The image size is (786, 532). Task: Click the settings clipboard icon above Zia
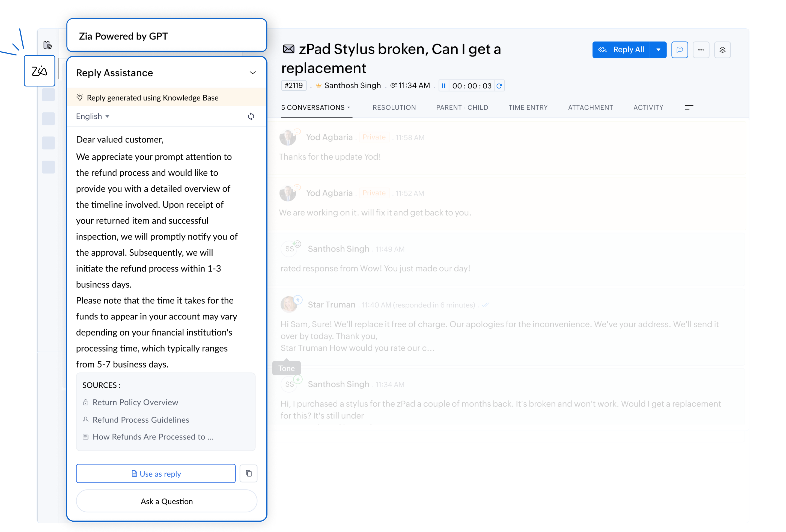[x=48, y=45]
